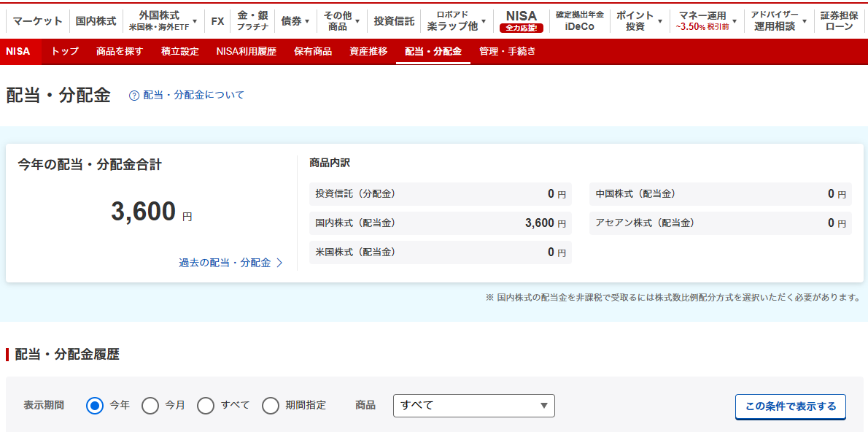Image resolution: width=868 pixels, height=432 pixels.
Task: Open the 証券担保ローン menu item
Action: click(x=839, y=21)
